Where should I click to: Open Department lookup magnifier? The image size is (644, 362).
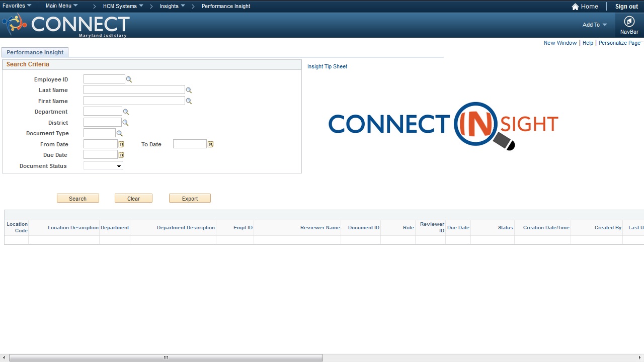pyautogui.click(x=126, y=112)
